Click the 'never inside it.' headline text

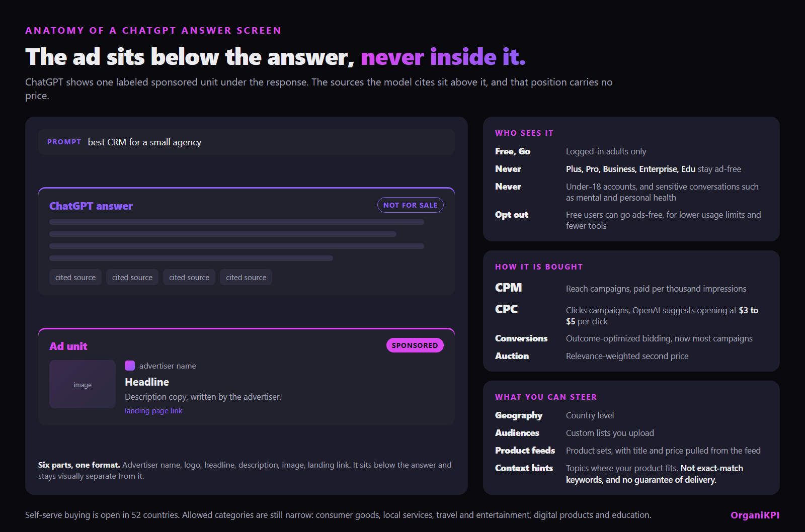coord(443,57)
